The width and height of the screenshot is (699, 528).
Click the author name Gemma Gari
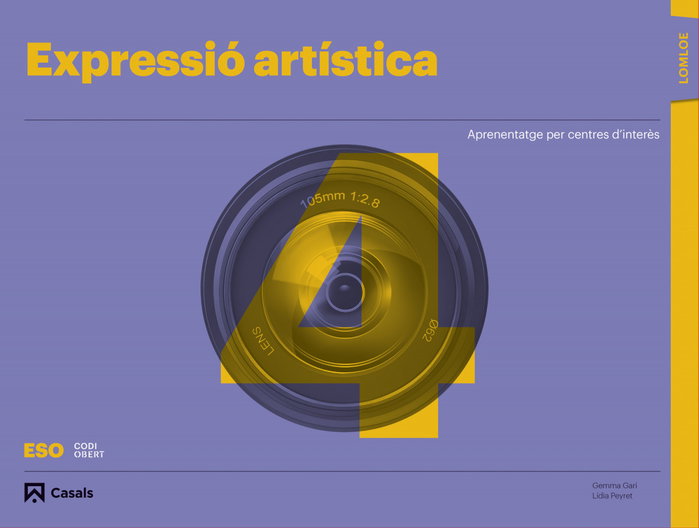tap(614, 486)
